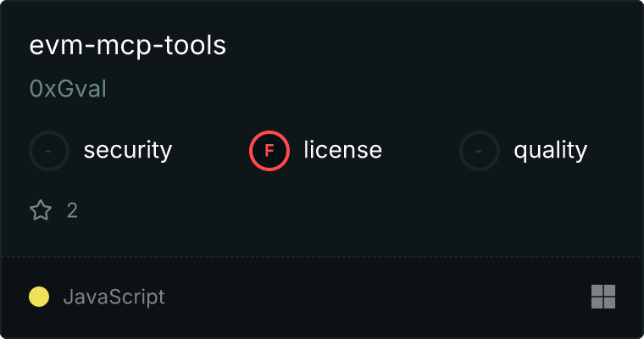Click empty card area beside star count
Image resolution: width=644 pixels, height=339 pixels.
pos(329,211)
